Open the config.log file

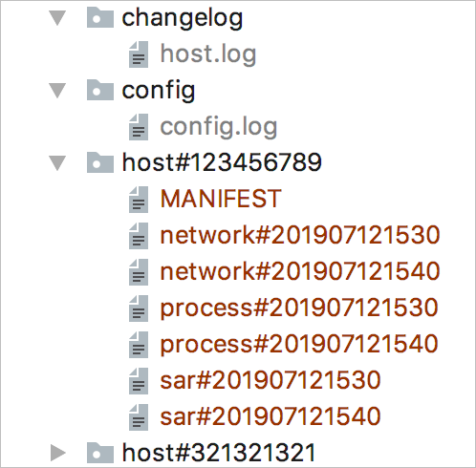click(219, 127)
